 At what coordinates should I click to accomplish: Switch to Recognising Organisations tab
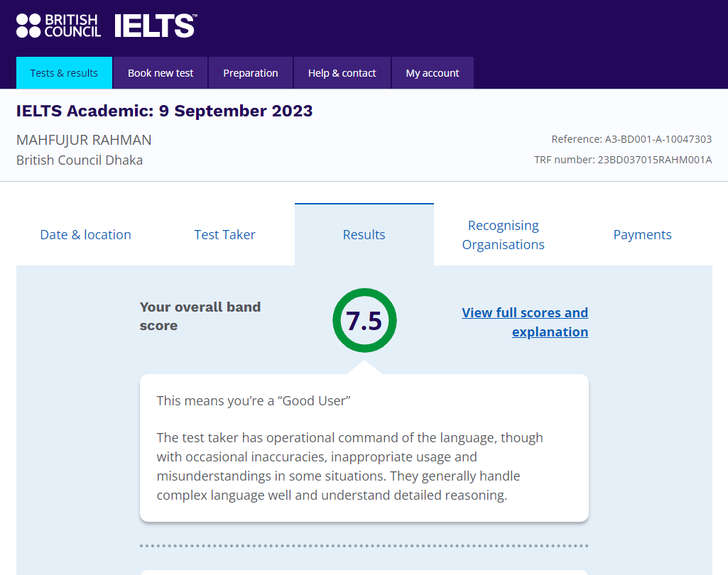tap(504, 235)
